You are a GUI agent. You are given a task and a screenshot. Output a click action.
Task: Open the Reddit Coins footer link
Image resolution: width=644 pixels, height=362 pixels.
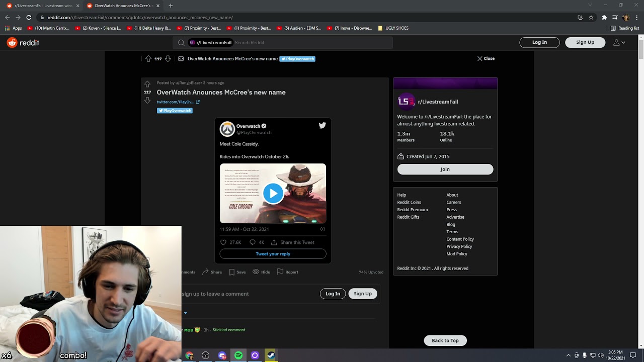click(x=409, y=203)
